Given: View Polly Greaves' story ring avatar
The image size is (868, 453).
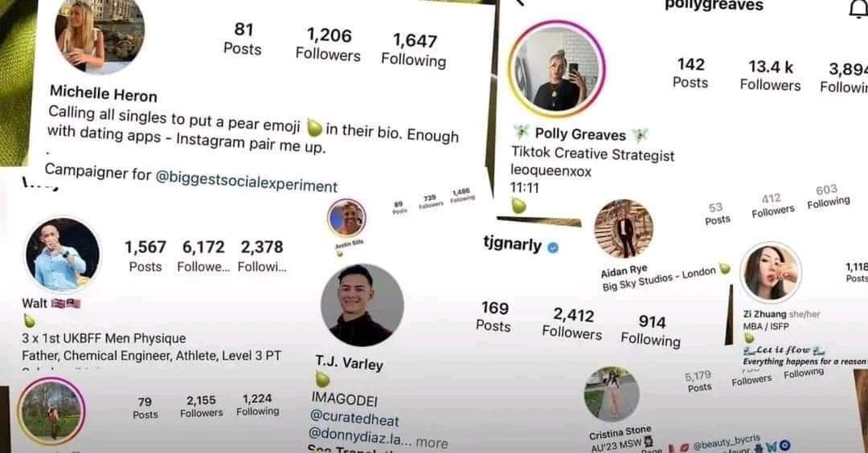Looking at the screenshot, I should [x=557, y=69].
